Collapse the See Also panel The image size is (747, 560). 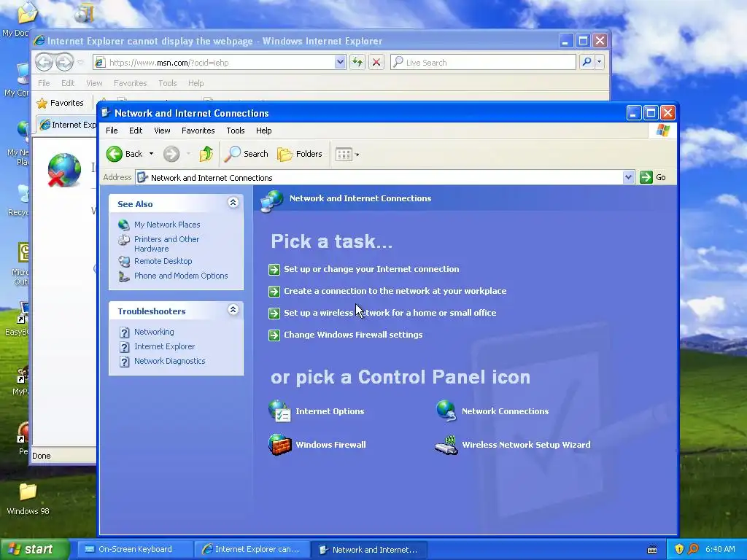(233, 203)
